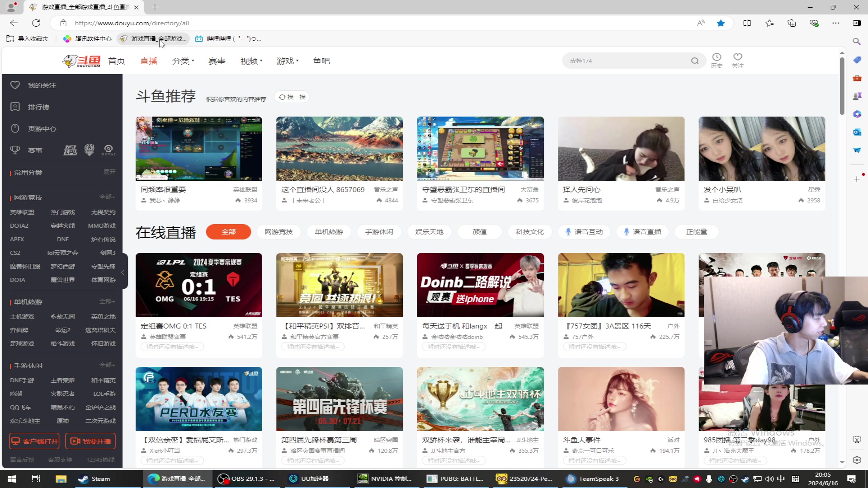Filter live streams by 娱乐天地
Screen dimensions: 868x488
click(429, 232)
